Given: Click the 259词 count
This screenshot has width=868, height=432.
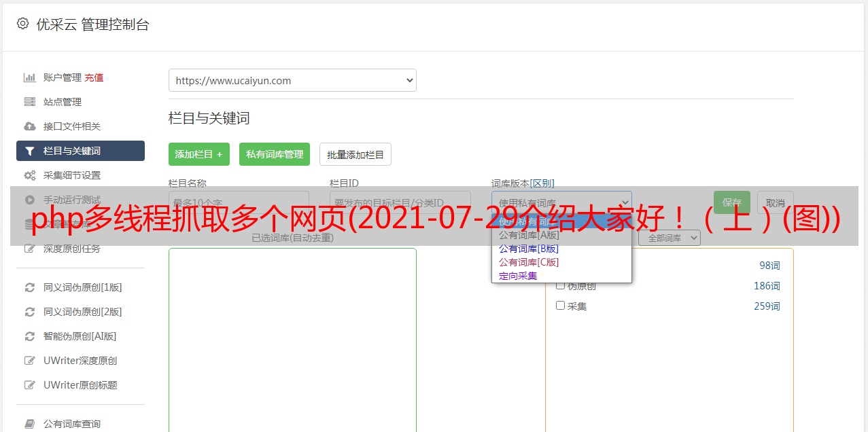Looking at the screenshot, I should pyautogui.click(x=767, y=306).
